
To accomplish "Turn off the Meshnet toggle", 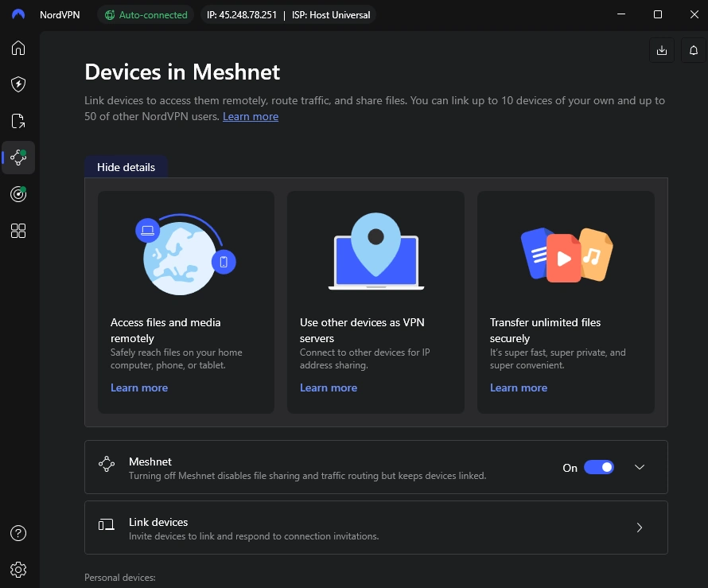I will pyautogui.click(x=599, y=467).
